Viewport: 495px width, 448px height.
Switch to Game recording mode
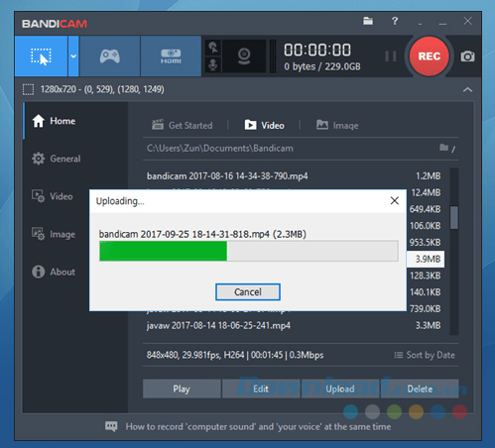110,56
